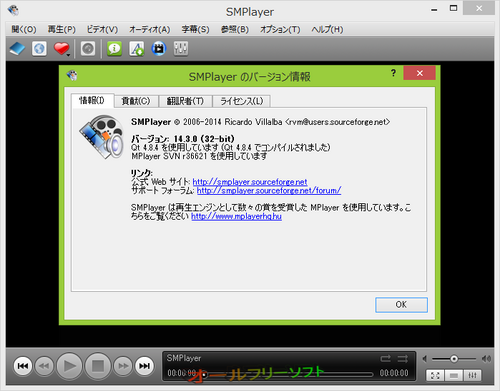Switch to the ライセンス(L) tab
This screenshot has height=391, width=500.
242,101
